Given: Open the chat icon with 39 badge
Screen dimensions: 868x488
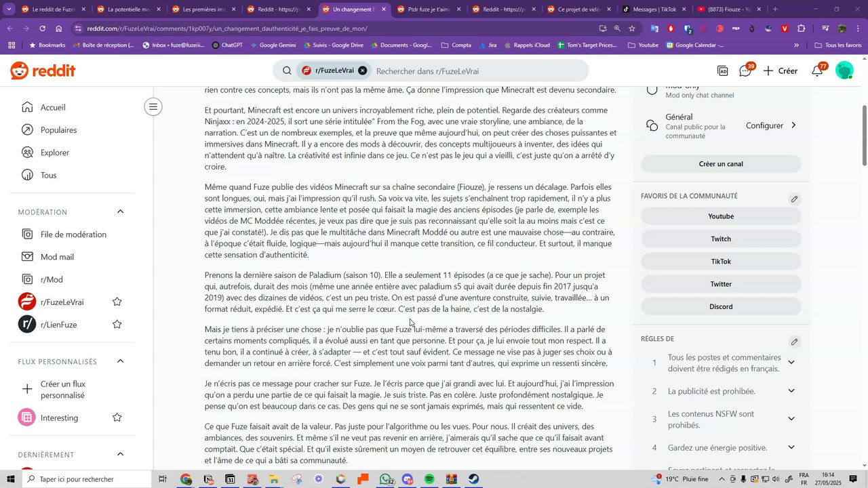Looking at the screenshot, I should click(x=746, y=70).
